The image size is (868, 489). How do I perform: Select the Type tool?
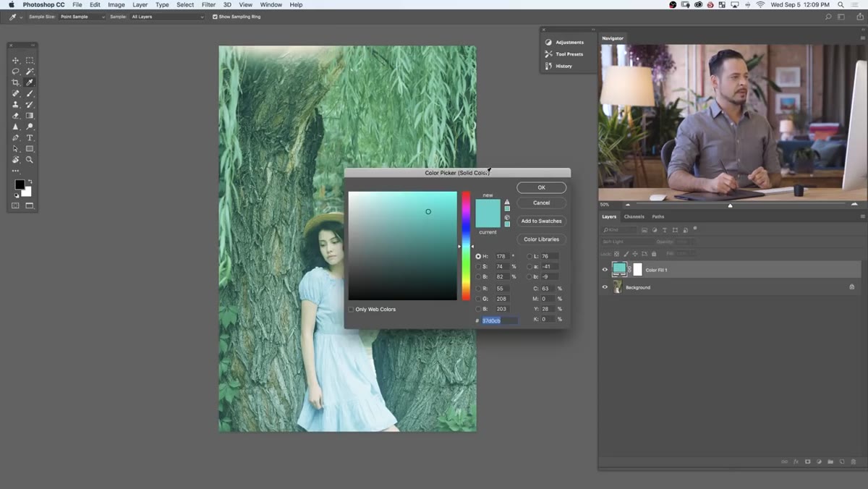pyautogui.click(x=30, y=137)
